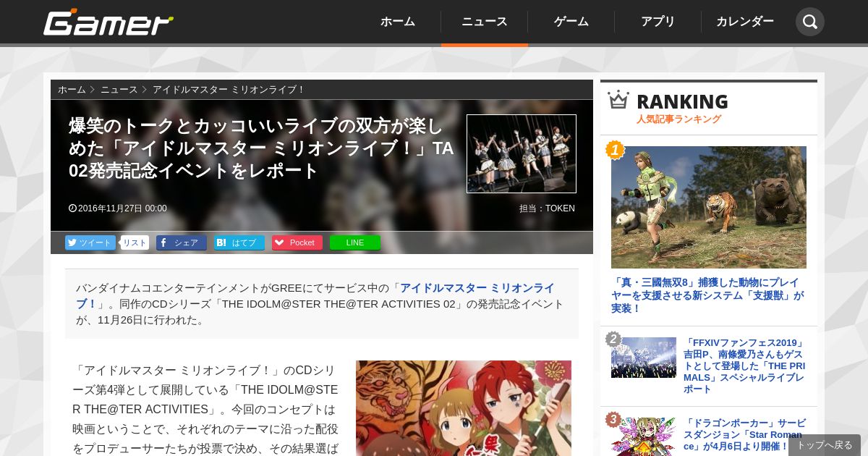Viewport: 868px width, 456px height.
Task: Open the 真・三國無双8 支援獣 ranking headline
Action: click(707, 295)
